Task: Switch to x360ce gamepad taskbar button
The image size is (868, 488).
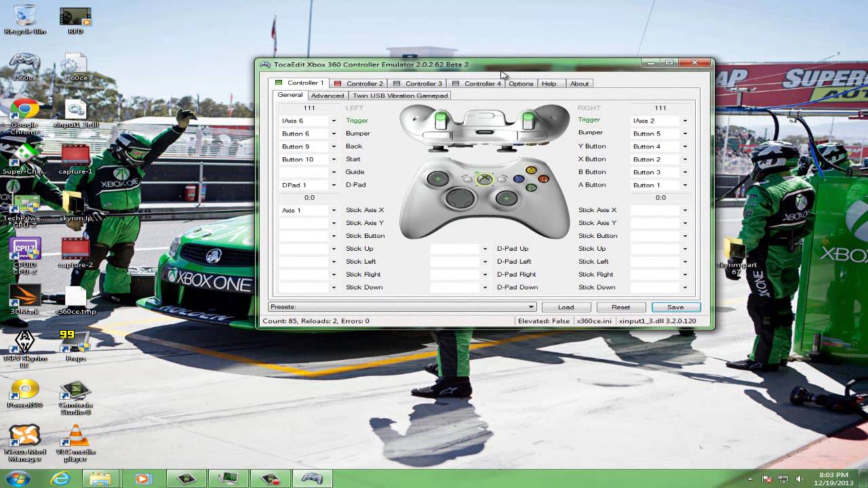Action: click(x=312, y=479)
